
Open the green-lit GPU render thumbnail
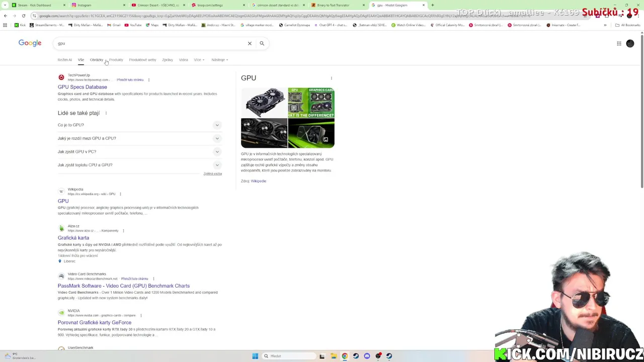tap(311, 133)
